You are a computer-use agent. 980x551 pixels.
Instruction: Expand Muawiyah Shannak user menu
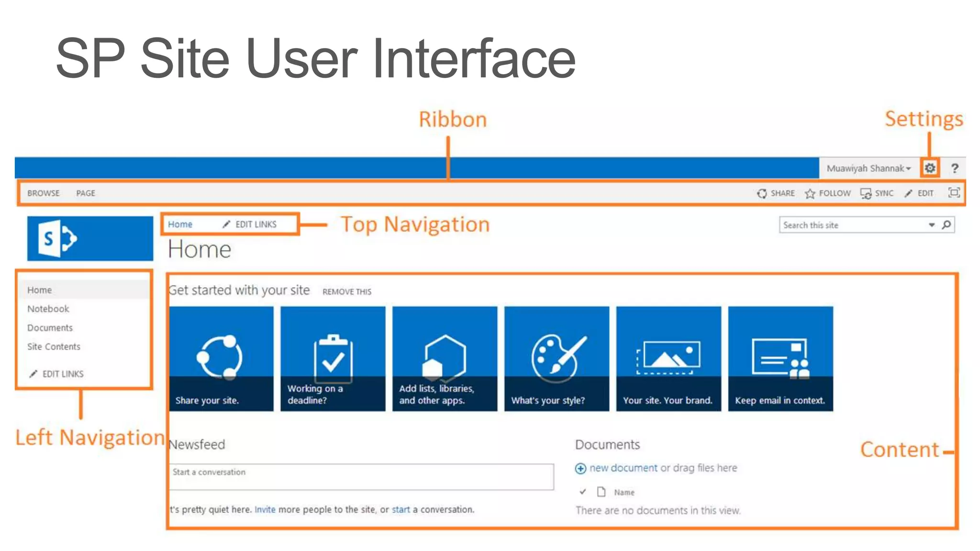868,168
